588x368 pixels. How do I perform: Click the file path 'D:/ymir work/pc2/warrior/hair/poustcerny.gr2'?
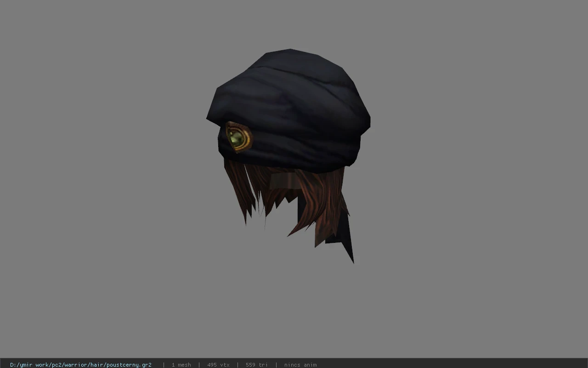pos(81,365)
